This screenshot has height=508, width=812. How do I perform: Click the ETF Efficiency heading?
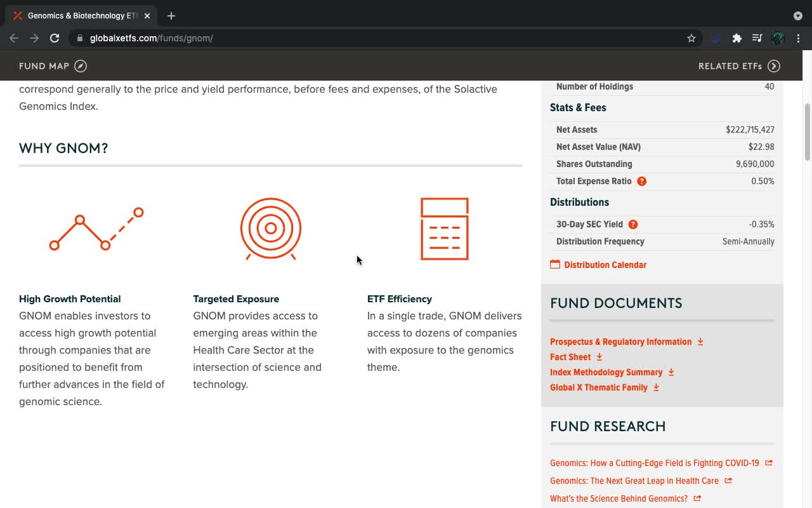(400, 299)
